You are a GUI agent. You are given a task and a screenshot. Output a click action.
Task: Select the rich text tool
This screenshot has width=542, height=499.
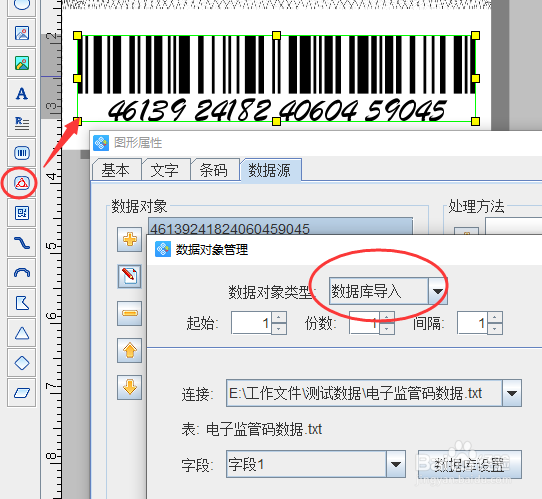click(x=21, y=123)
